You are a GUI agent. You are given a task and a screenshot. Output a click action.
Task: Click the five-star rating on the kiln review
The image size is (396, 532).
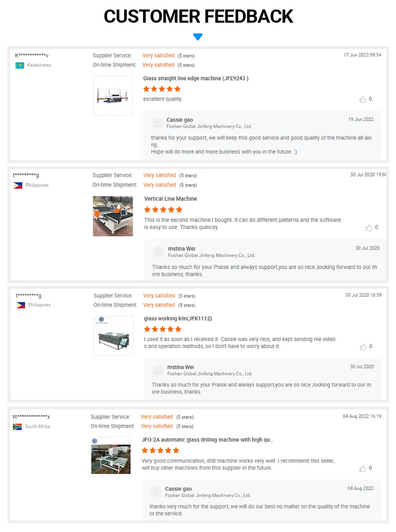[x=163, y=329]
